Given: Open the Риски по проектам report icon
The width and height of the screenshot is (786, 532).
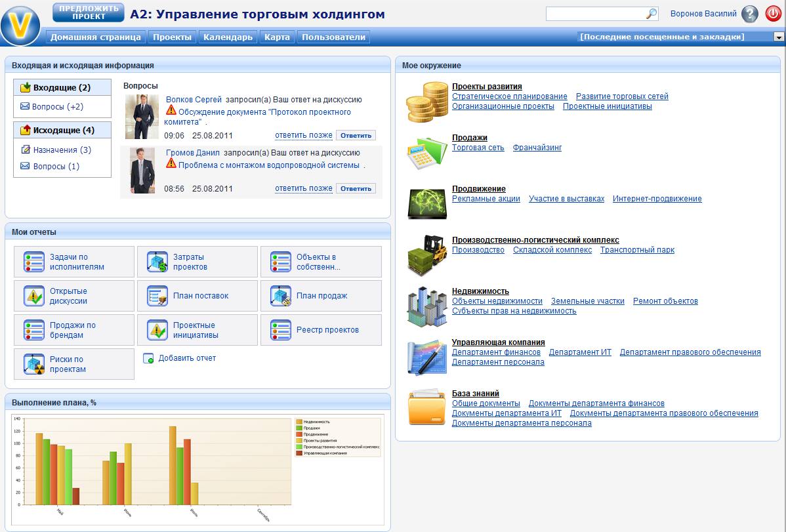Looking at the screenshot, I should [34, 364].
